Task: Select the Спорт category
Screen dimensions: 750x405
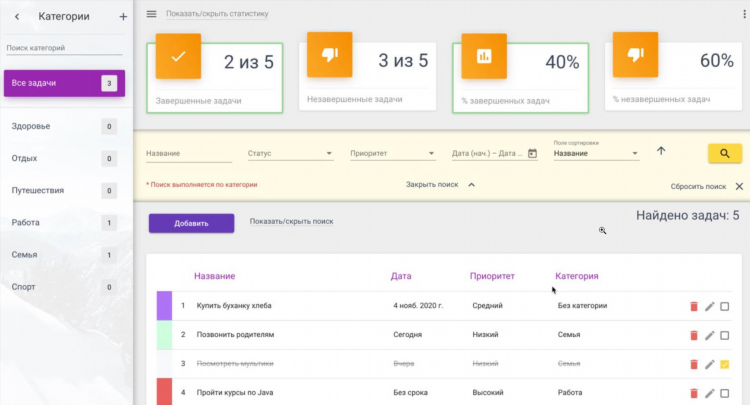Action: click(65, 287)
